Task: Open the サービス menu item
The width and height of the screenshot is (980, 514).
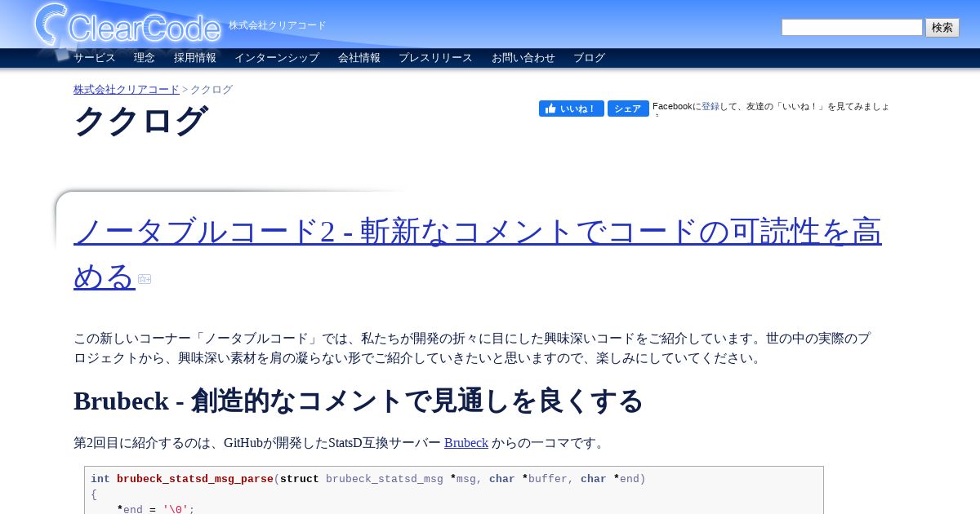Action: tap(95, 58)
